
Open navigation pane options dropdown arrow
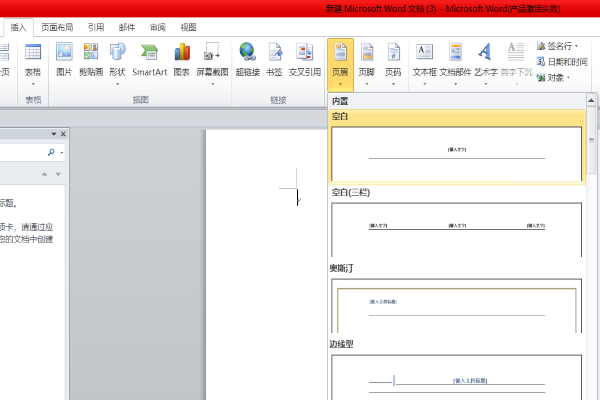pos(54,134)
